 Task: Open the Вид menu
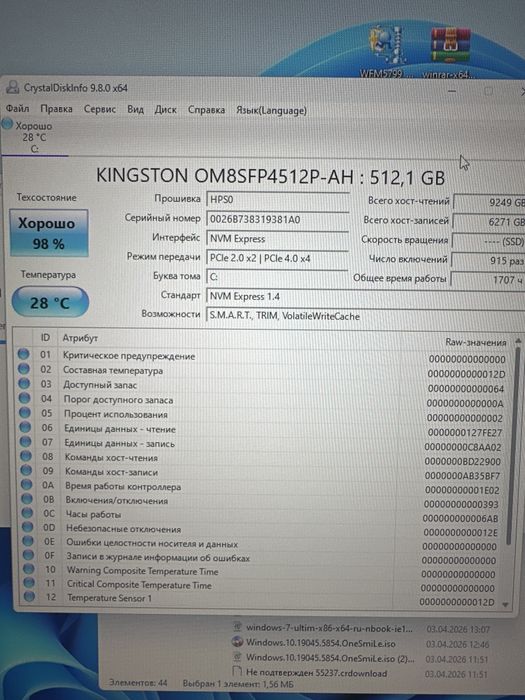(x=135, y=109)
